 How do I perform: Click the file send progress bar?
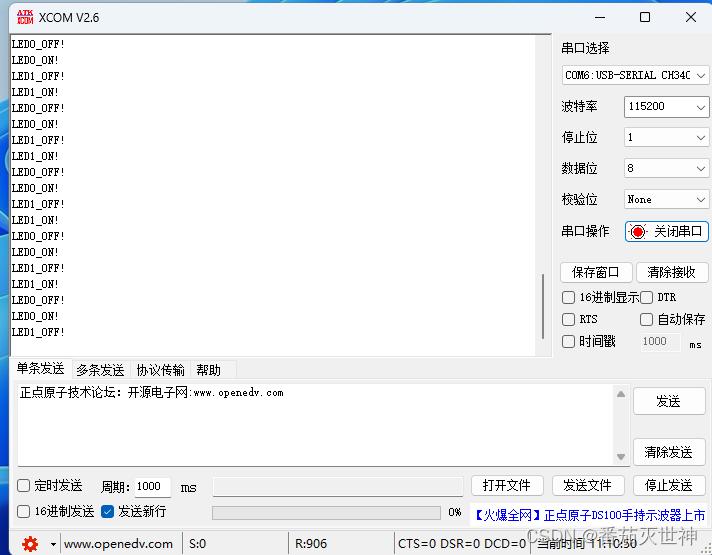tap(326, 513)
